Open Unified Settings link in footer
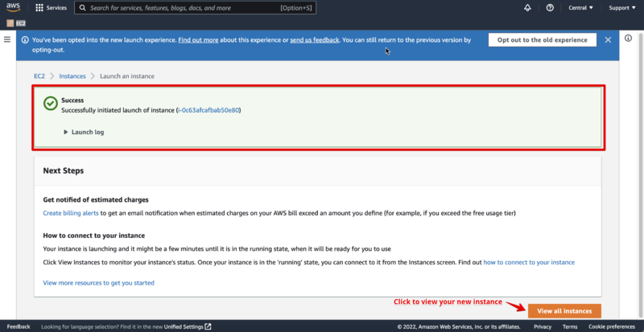The width and height of the screenshot is (644, 332). (184, 326)
